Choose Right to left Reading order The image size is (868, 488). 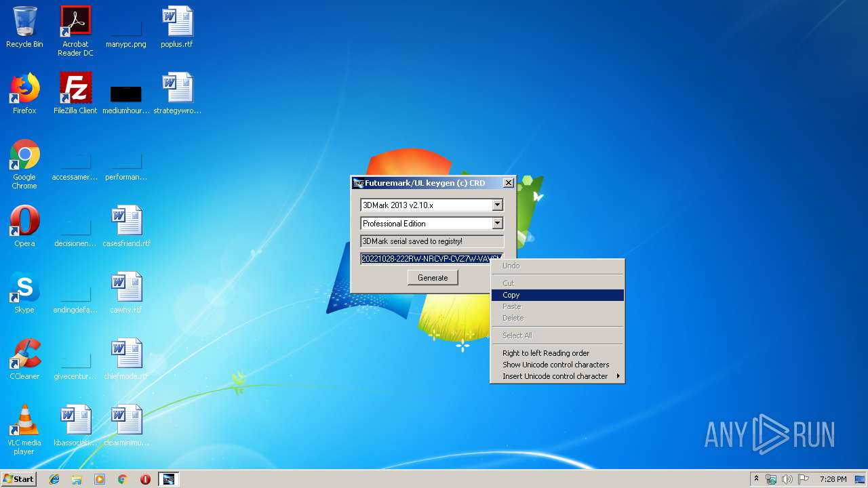pyautogui.click(x=557, y=353)
